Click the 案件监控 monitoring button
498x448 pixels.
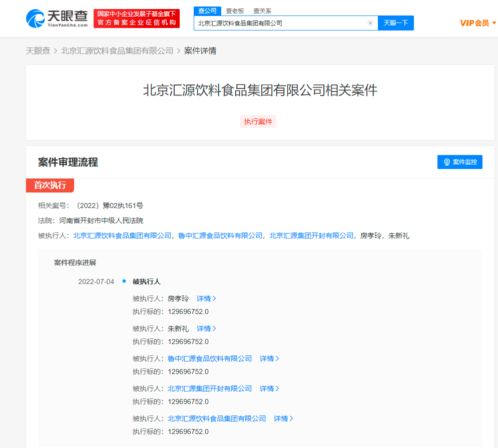point(459,162)
